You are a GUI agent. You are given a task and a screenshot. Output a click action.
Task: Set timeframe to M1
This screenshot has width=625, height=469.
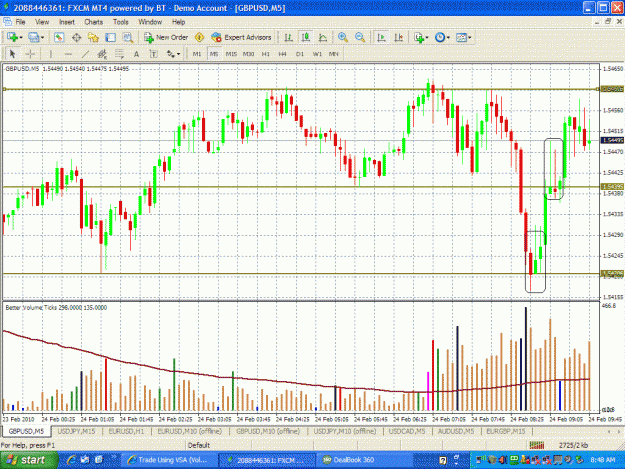point(197,54)
